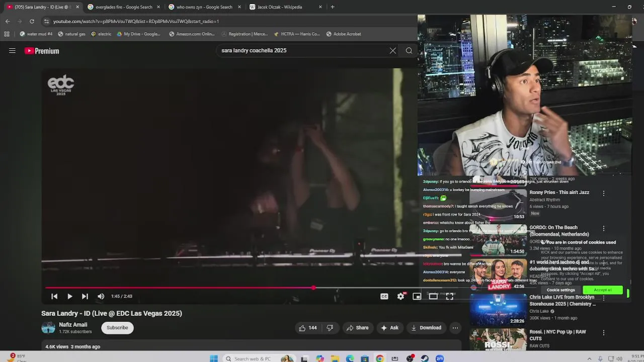Run search with the magnifier icon
Image resolution: width=644 pixels, height=362 pixels.
409,50
